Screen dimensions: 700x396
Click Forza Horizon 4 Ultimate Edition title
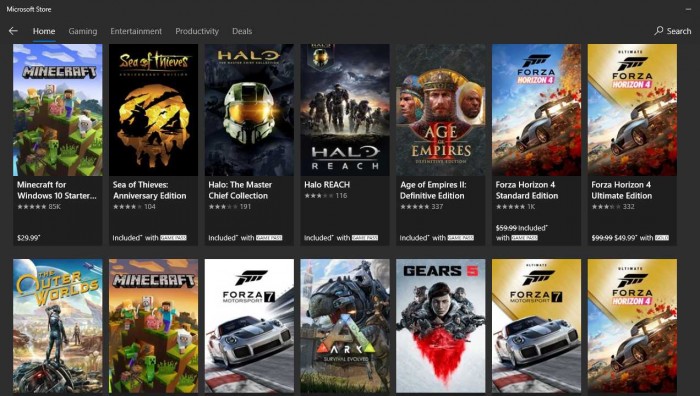[x=621, y=190]
